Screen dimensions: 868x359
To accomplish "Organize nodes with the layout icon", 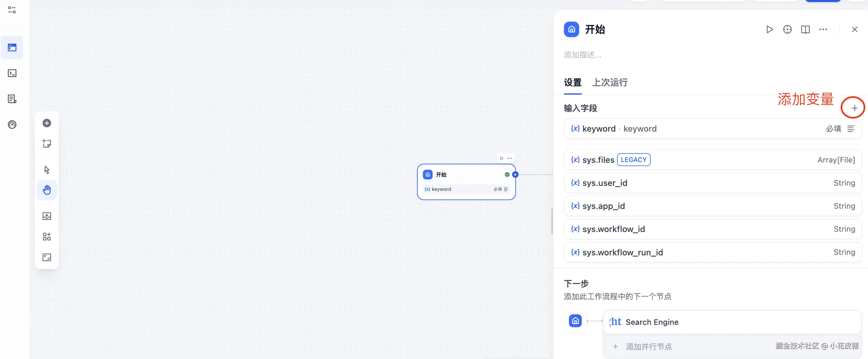I will (x=47, y=236).
